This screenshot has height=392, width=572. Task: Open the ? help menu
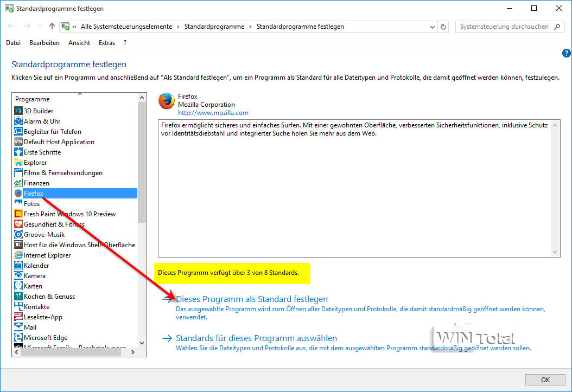[x=125, y=43]
